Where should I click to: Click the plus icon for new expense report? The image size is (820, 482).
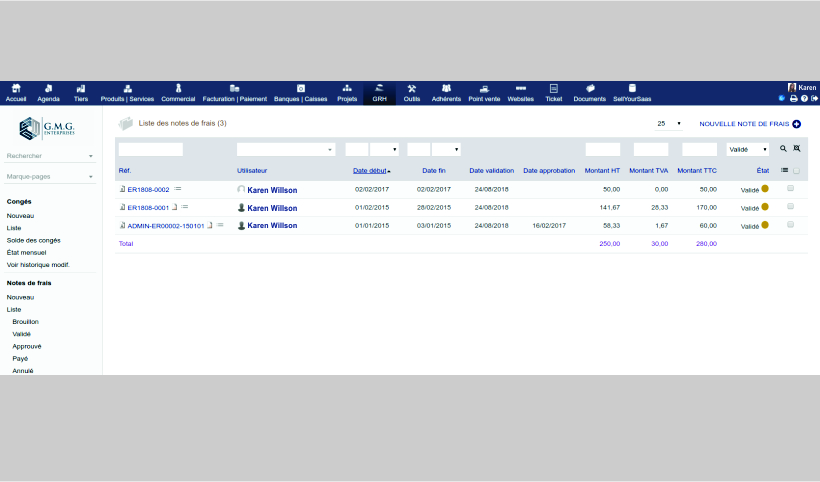[797, 124]
